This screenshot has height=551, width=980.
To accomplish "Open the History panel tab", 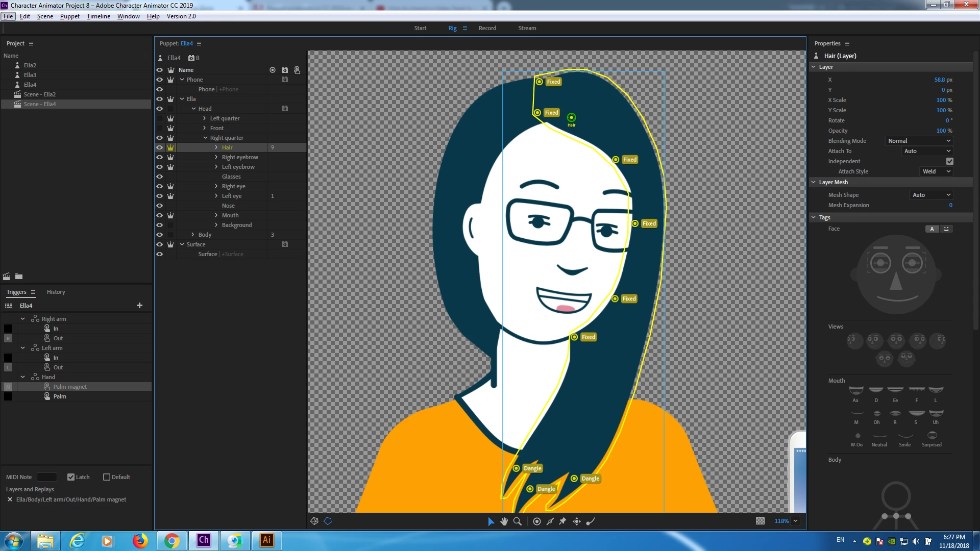I will [x=56, y=292].
